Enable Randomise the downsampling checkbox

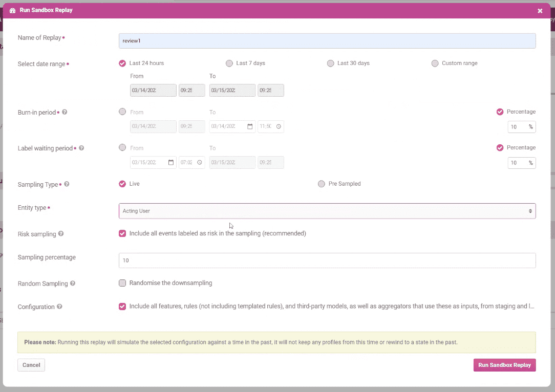coord(122,283)
